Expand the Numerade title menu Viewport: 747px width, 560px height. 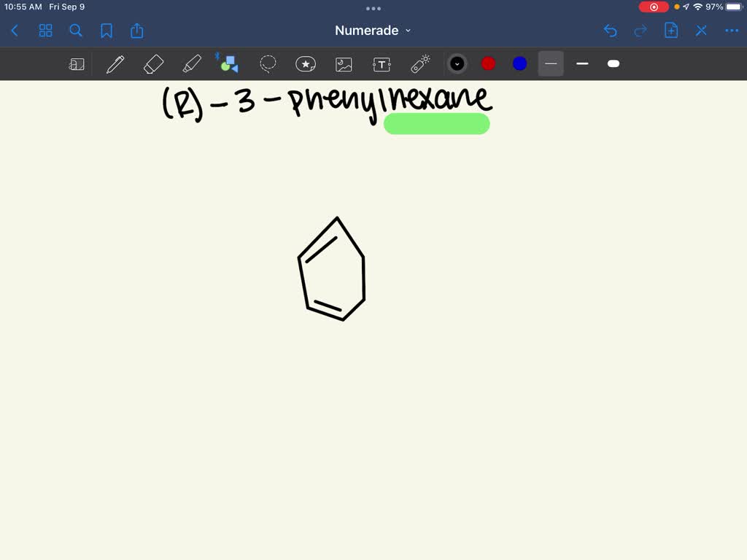click(x=373, y=31)
